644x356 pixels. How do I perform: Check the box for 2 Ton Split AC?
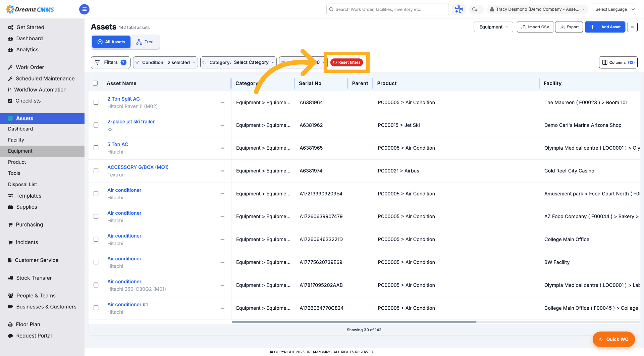click(96, 102)
